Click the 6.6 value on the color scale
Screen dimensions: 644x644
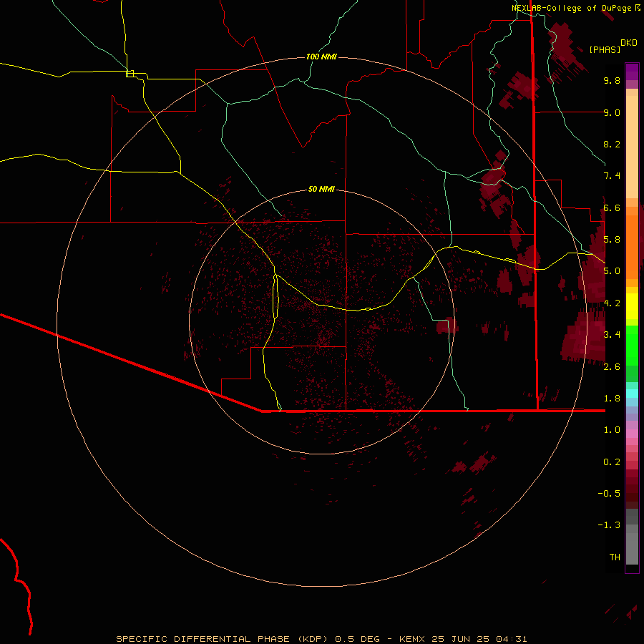point(612,208)
